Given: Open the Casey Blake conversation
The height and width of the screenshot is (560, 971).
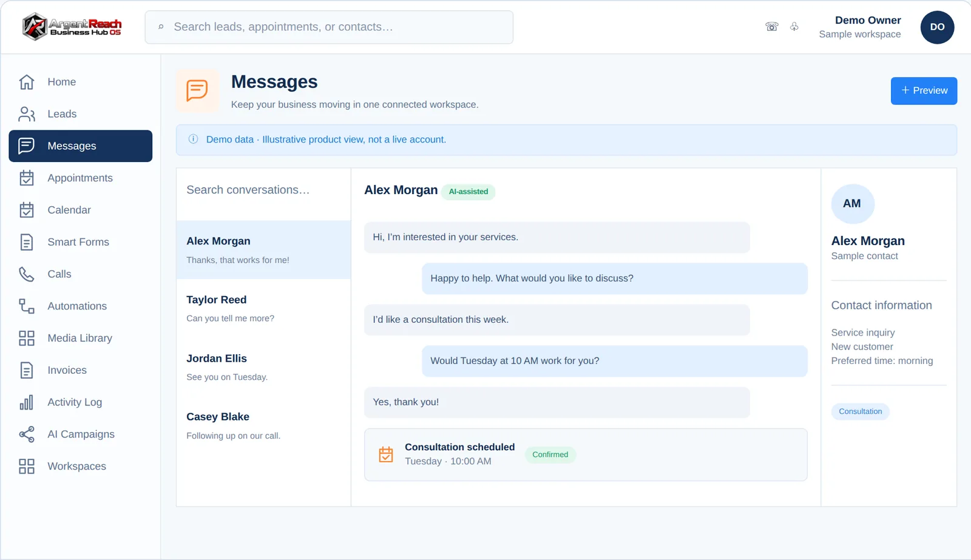Looking at the screenshot, I should point(263,425).
